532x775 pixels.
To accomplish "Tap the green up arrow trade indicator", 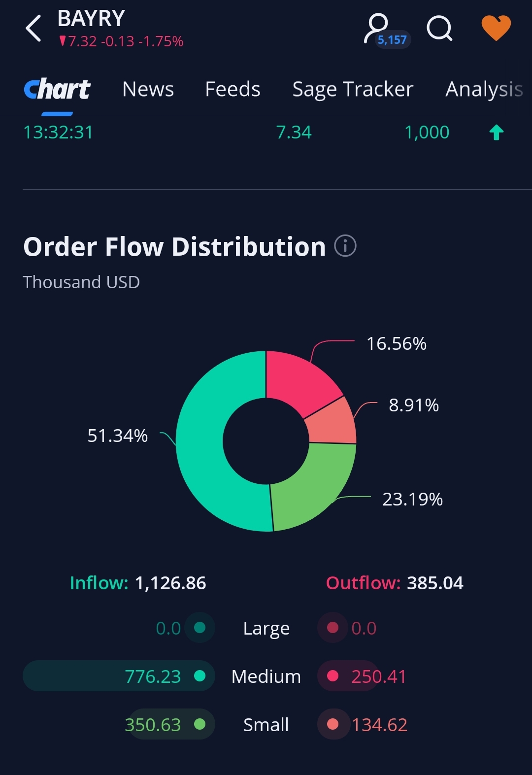I will pos(497,133).
